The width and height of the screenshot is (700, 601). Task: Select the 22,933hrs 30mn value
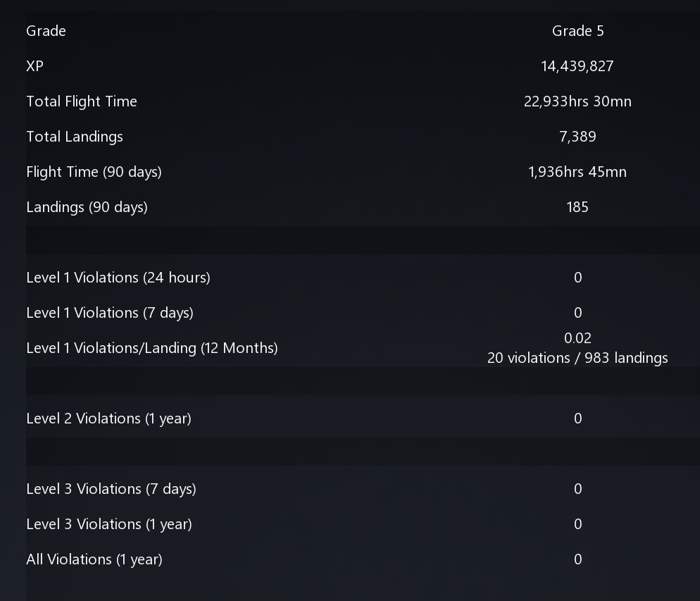[577, 101]
